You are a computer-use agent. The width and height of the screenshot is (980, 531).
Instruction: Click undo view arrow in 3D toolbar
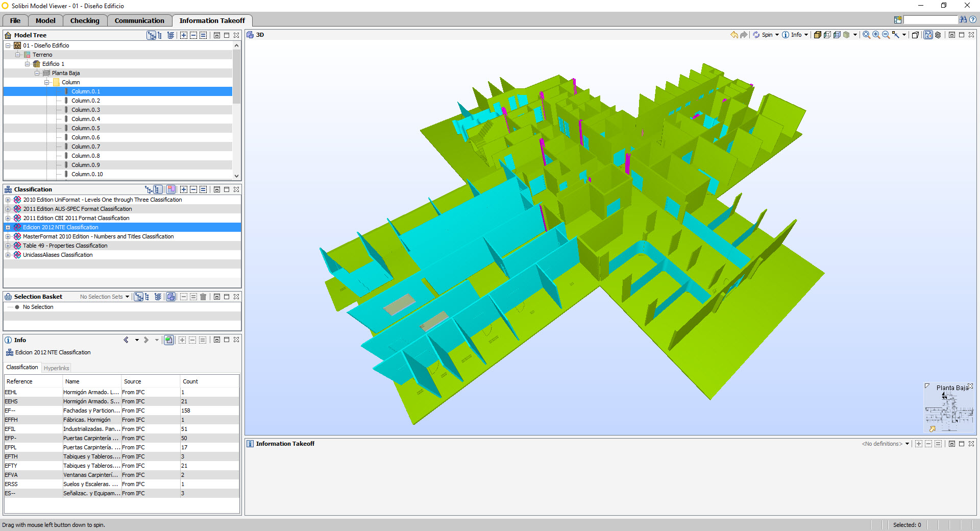pos(734,35)
